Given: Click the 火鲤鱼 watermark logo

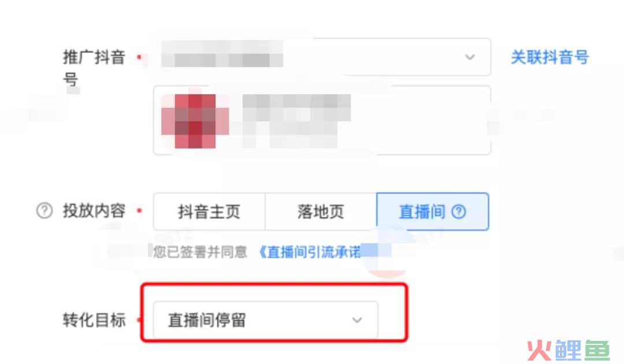Looking at the screenshot, I should coord(569,351).
